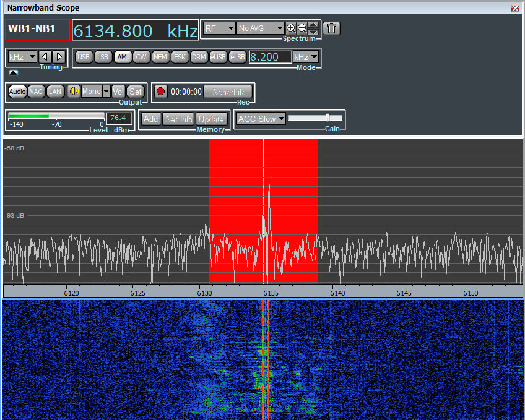Tune frequency down with left arrow

point(45,57)
